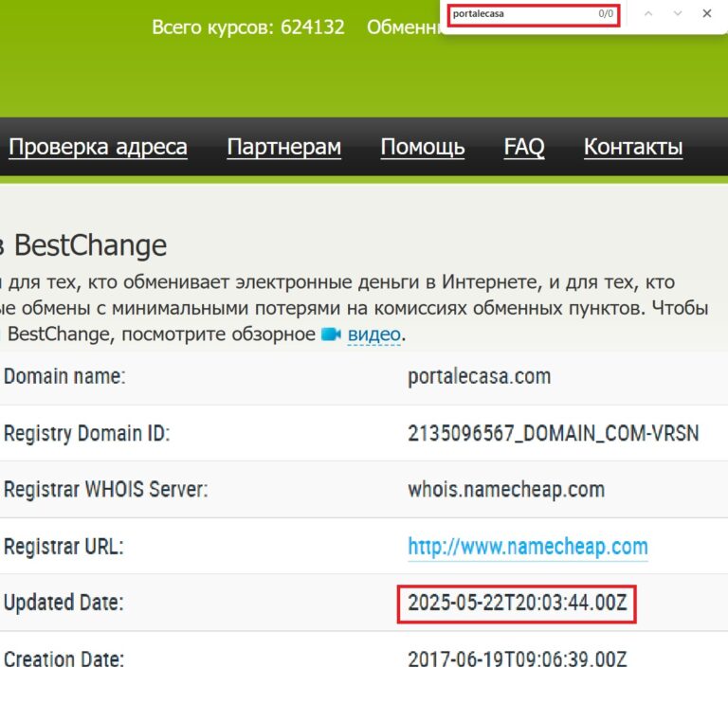
Task: Open the http://www.namecheap.com link
Action: coord(527,547)
